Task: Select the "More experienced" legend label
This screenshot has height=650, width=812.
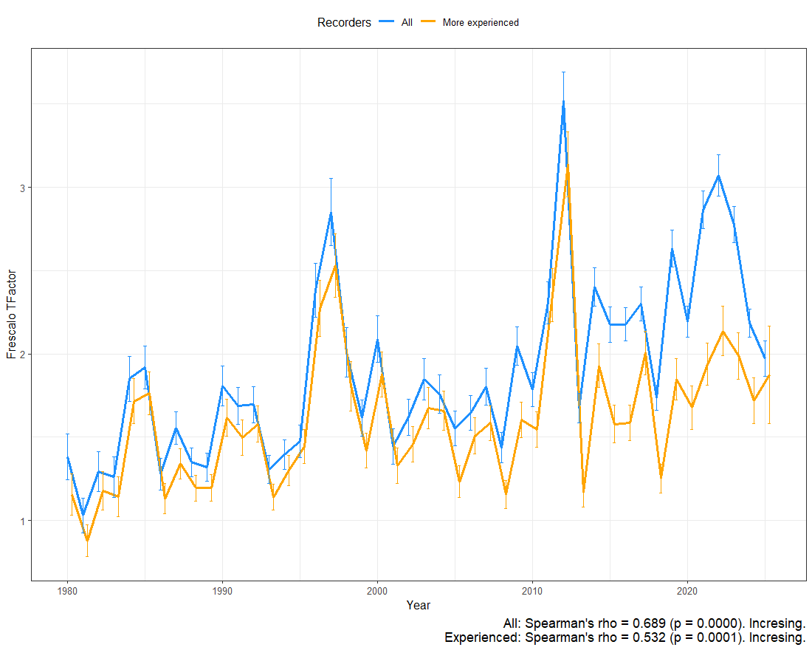Action: tap(481, 22)
